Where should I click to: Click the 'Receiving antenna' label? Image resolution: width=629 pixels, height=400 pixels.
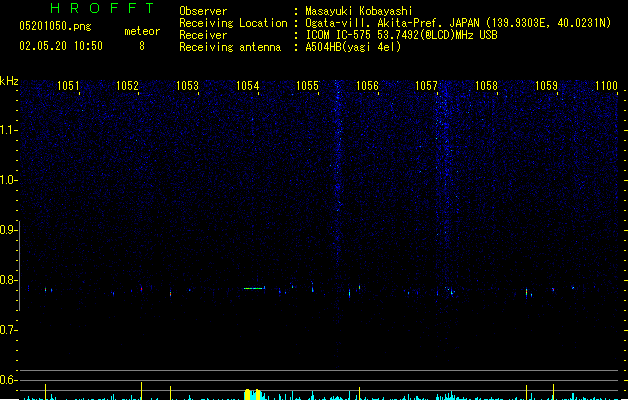click(230, 47)
